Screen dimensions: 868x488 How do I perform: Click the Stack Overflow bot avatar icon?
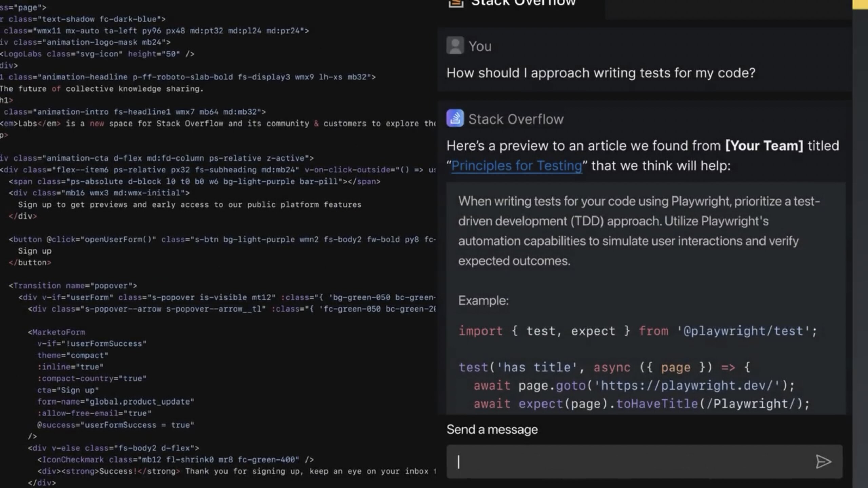455,118
